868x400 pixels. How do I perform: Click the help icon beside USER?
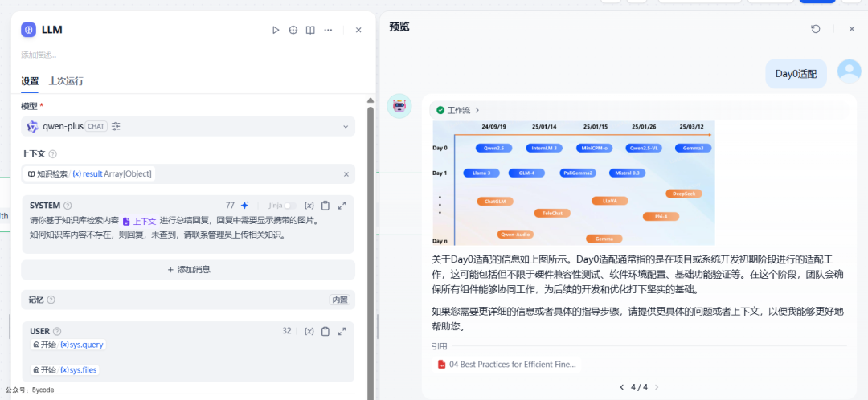tap(57, 331)
